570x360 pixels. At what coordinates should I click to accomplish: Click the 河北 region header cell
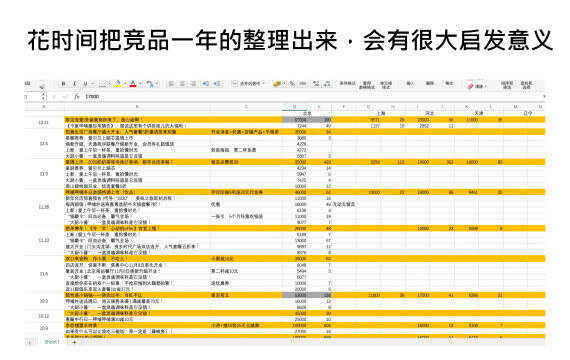click(x=430, y=113)
